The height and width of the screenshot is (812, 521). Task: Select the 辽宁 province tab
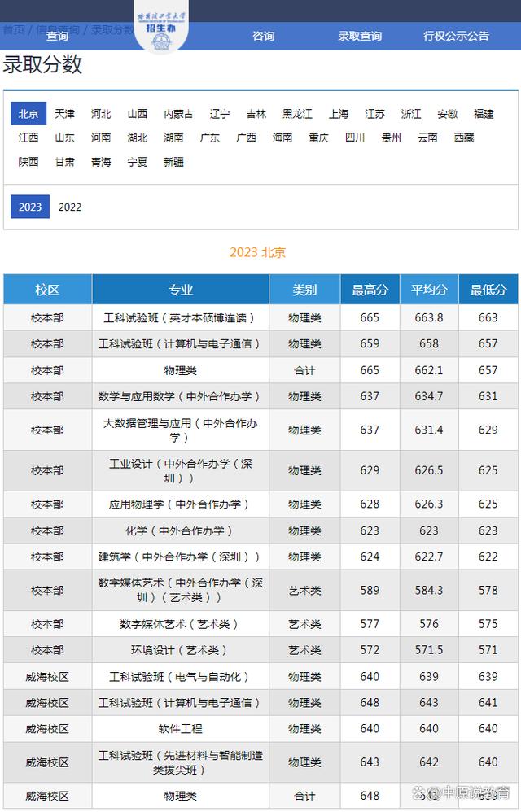coord(220,113)
